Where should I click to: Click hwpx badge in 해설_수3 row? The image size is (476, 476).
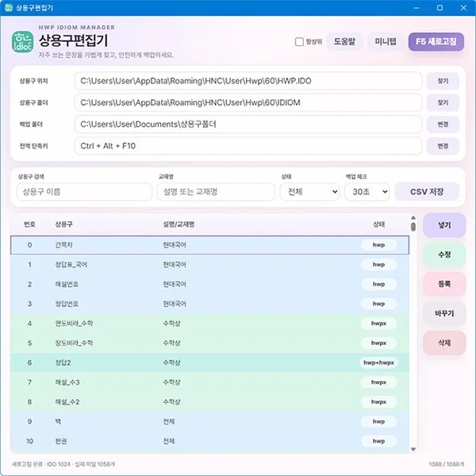[x=378, y=382]
